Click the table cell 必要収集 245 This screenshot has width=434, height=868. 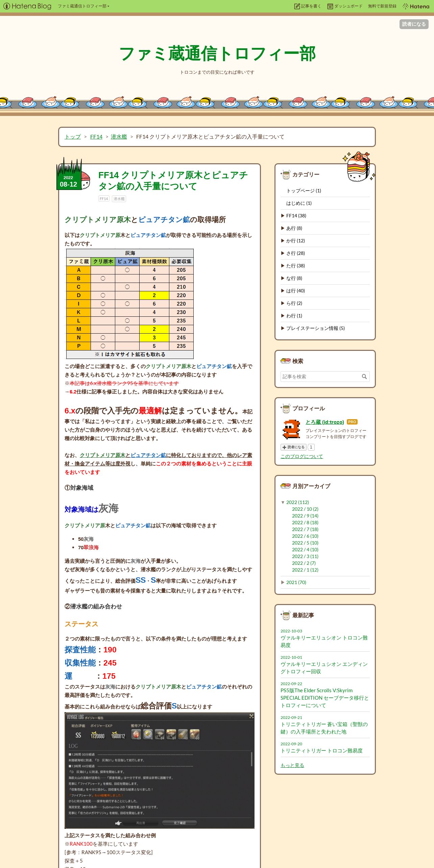(181, 337)
